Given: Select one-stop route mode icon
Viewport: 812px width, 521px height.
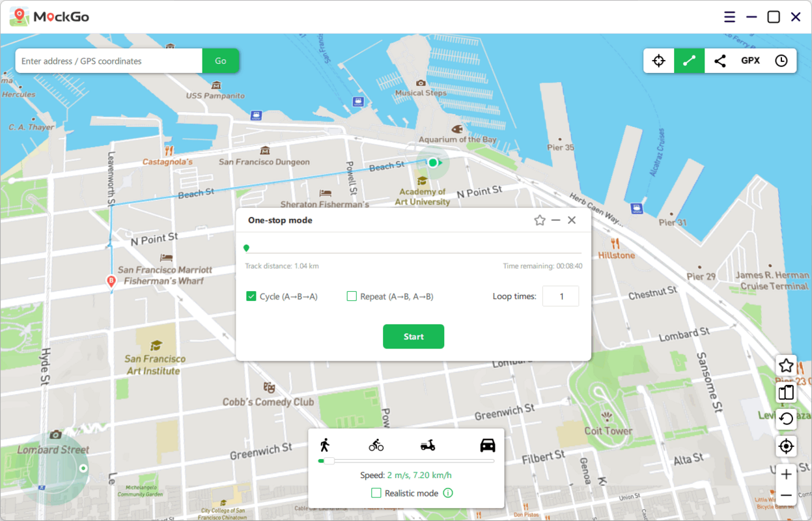Looking at the screenshot, I should click(689, 61).
